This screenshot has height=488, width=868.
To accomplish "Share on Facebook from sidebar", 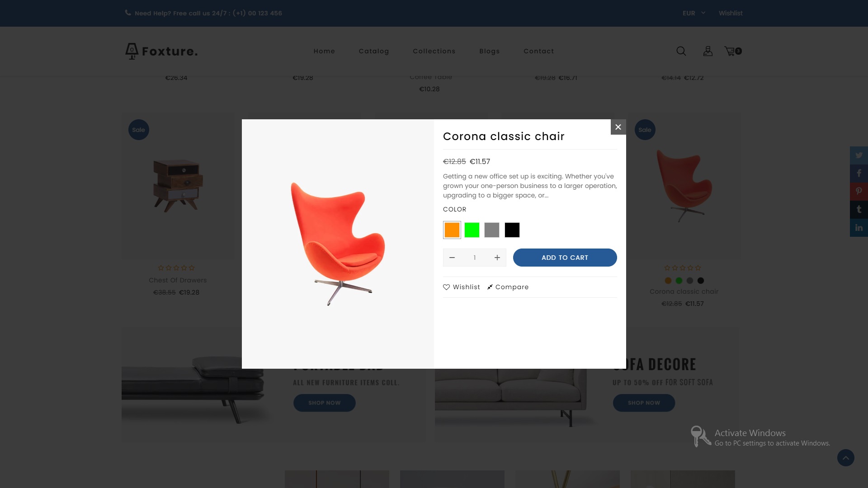I will [859, 174].
